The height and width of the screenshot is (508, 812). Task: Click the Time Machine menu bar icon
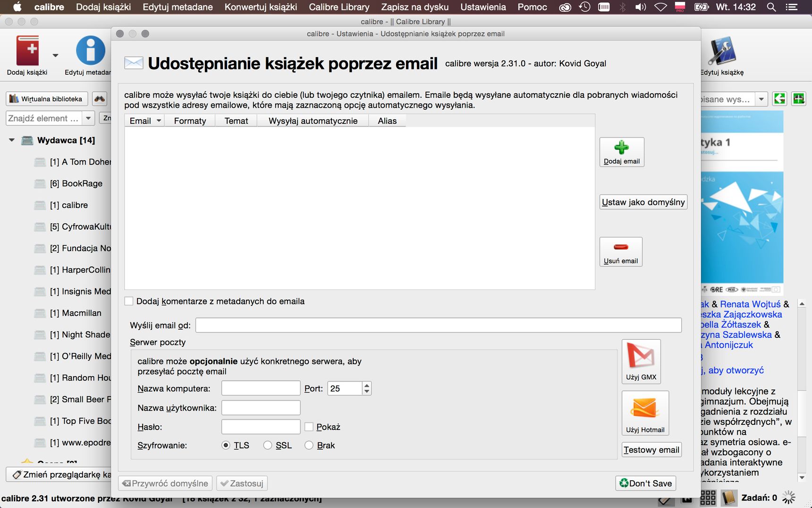584,7
